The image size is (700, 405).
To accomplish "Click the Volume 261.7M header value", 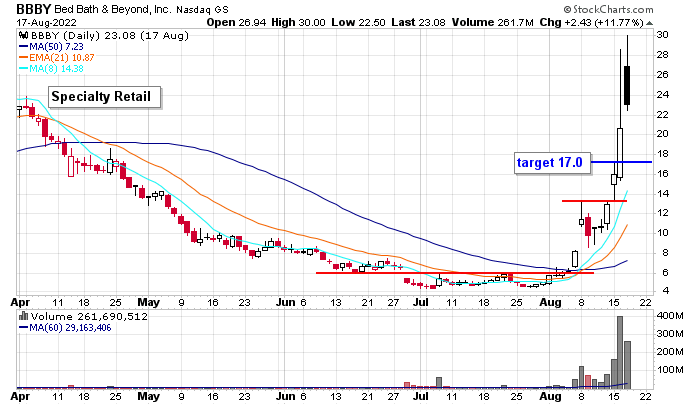I will 492,22.
